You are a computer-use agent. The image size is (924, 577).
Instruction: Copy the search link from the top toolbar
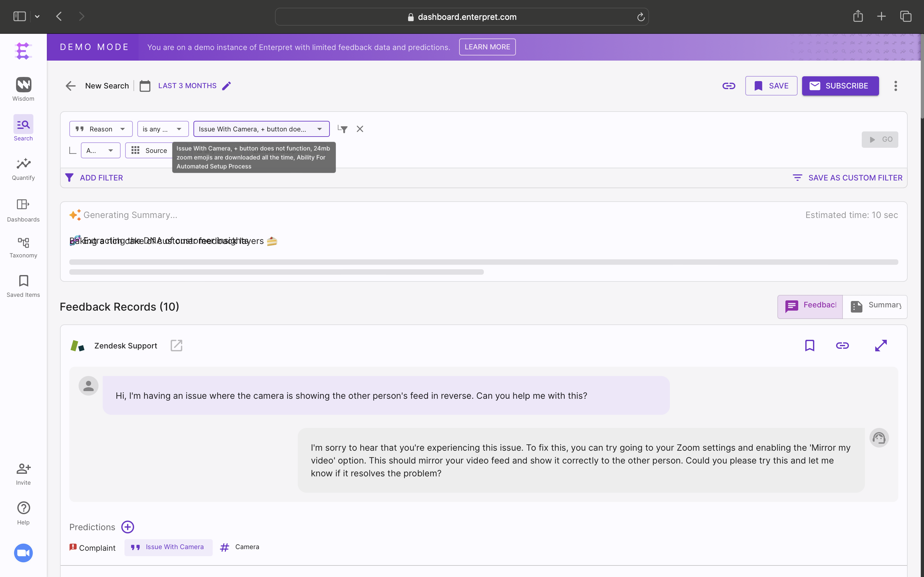[x=729, y=86]
